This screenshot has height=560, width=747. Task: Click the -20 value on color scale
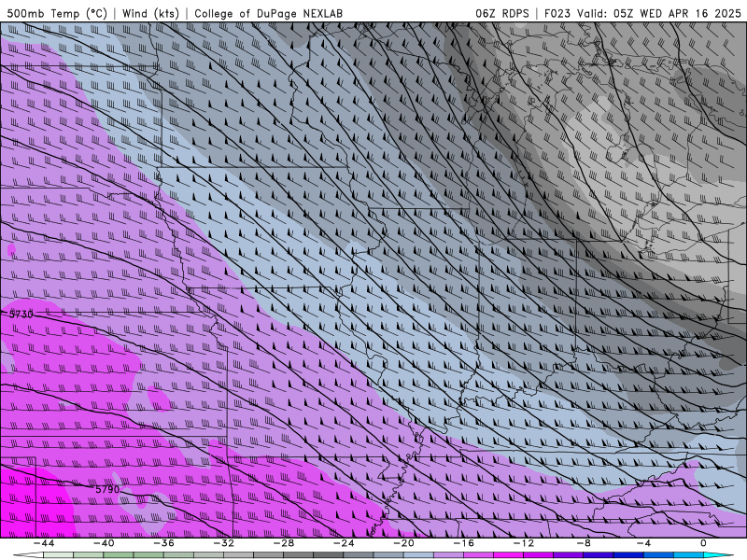point(404,543)
